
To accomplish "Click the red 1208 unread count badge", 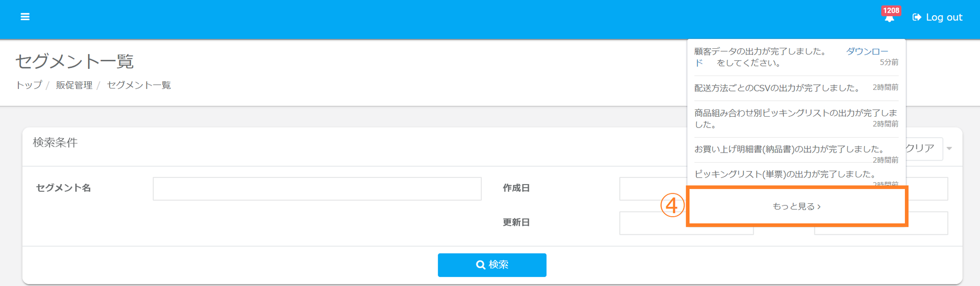I will [891, 11].
